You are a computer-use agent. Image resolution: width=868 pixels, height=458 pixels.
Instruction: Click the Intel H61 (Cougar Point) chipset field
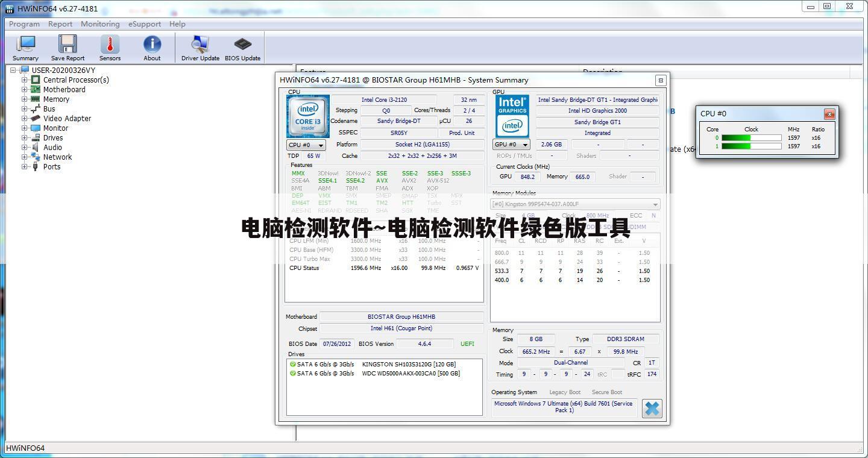point(401,328)
